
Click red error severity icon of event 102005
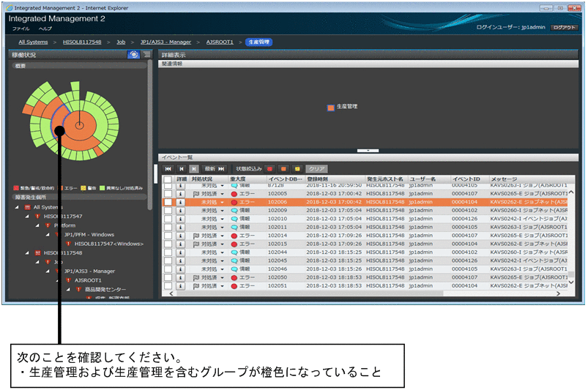234,194
